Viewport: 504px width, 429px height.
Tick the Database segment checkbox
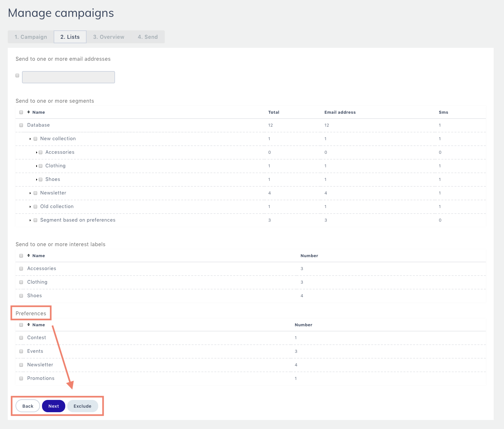21,125
